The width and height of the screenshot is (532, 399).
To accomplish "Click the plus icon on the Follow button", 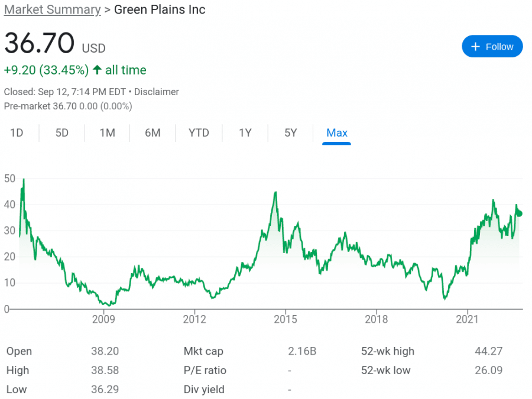I will pos(475,46).
